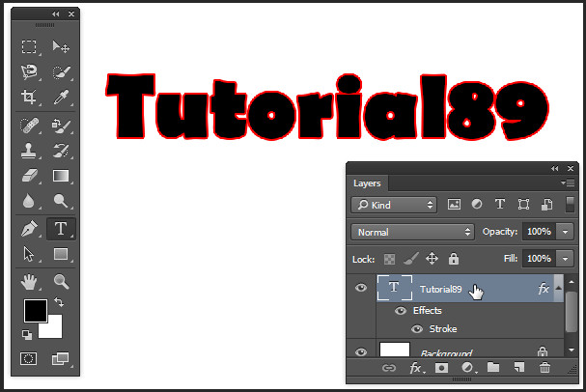This screenshot has width=586, height=392.
Task: Select the Rectangle shape tool
Action: point(61,254)
